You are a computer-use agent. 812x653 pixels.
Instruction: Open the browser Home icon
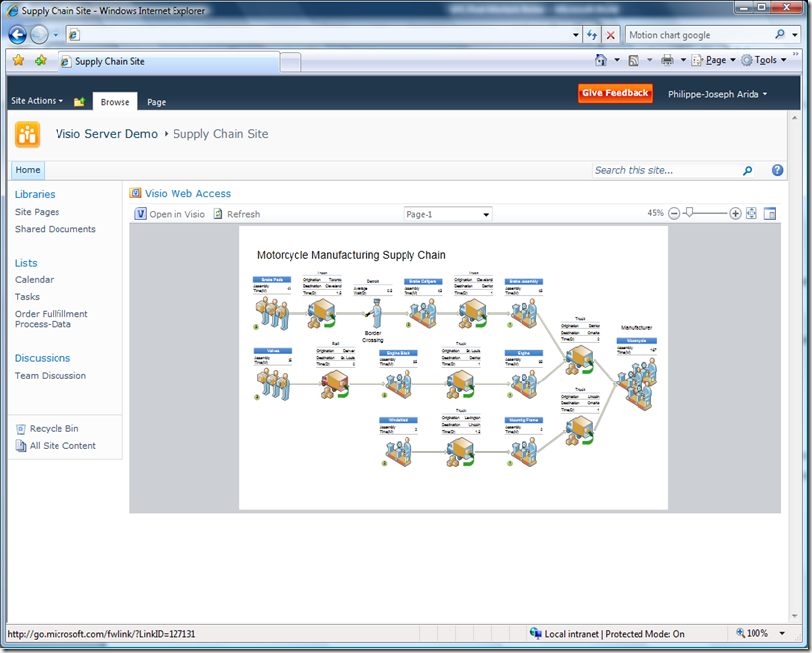[603, 59]
